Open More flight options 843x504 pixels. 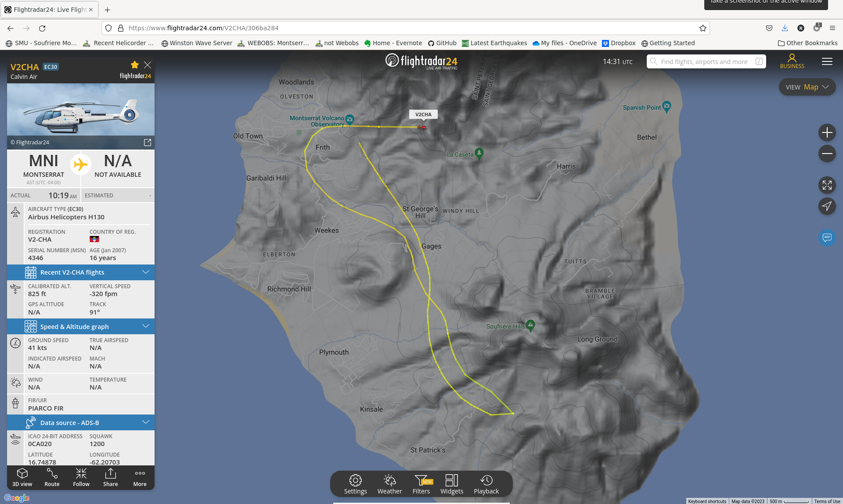[x=140, y=477]
